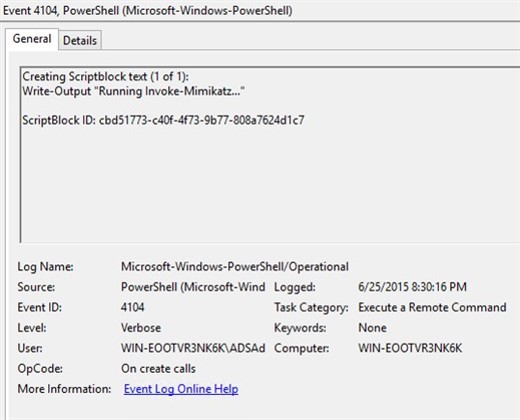
Task: Open the Event Log Online Help link
Action: tap(181, 389)
